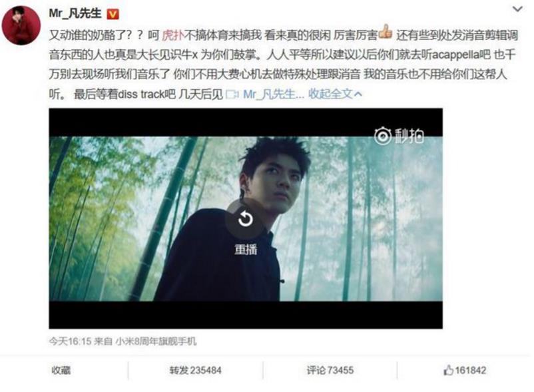Click the video camera icon before Mr_凡先生 link
Screen dimensions: 534x392
click(232, 95)
